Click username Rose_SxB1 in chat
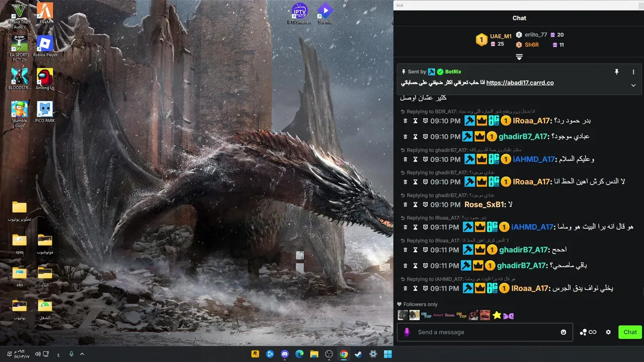The width and height of the screenshot is (644, 362). point(485,205)
